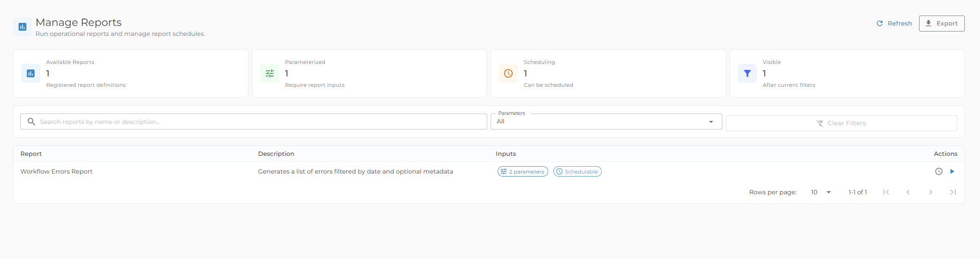
Task: Click the Visible filter funnel icon
Action: click(x=747, y=73)
